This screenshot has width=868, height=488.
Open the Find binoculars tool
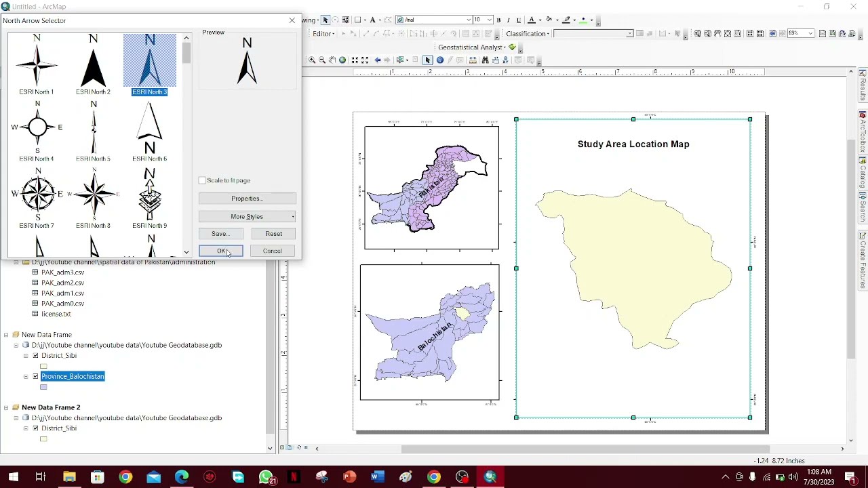[x=485, y=60]
